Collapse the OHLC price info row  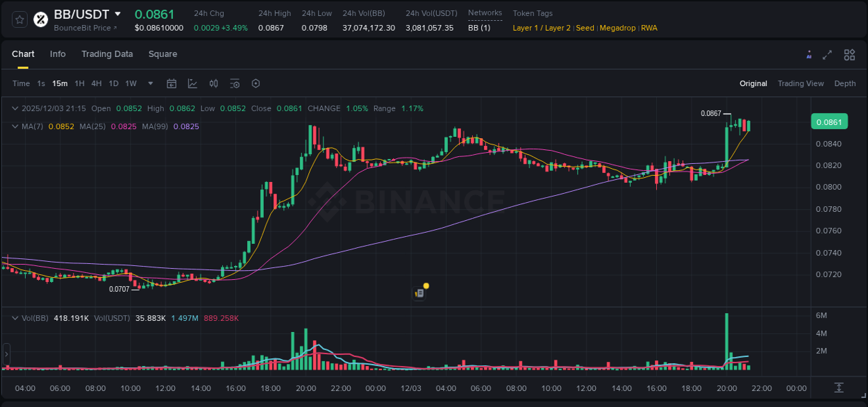click(x=15, y=108)
